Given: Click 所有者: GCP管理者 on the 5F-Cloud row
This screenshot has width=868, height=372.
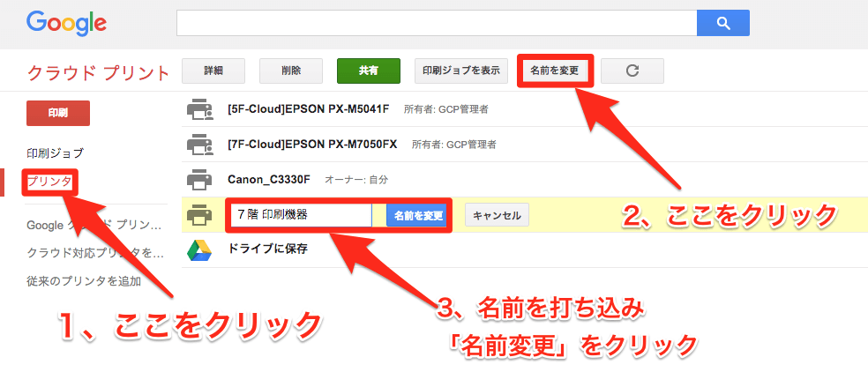Looking at the screenshot, I should tap(446, 109).
